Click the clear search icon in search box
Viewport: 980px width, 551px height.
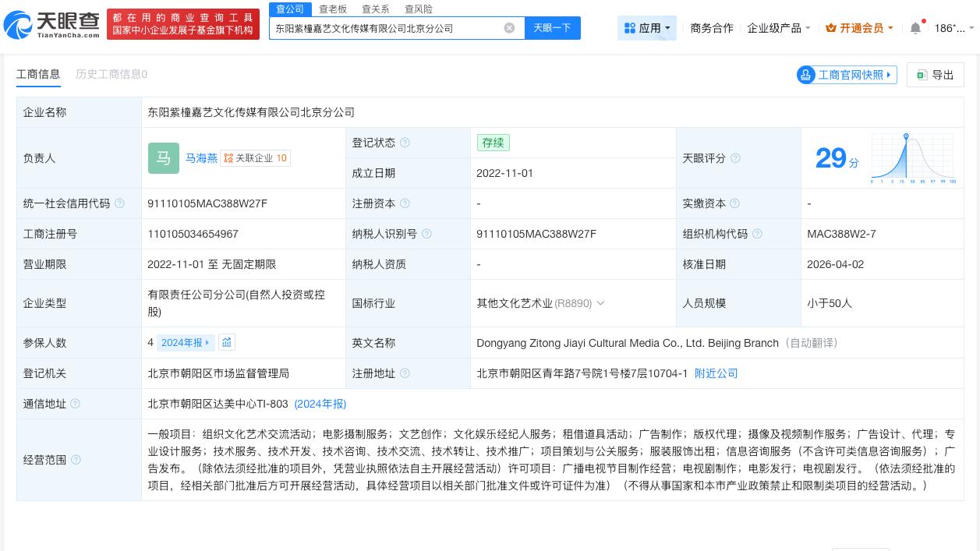coord(510,28)
